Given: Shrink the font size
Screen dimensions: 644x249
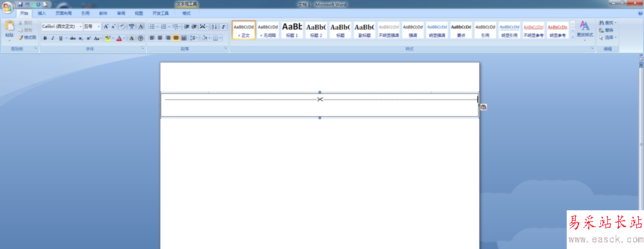Looking at the screenshot, I should [113, 26].
